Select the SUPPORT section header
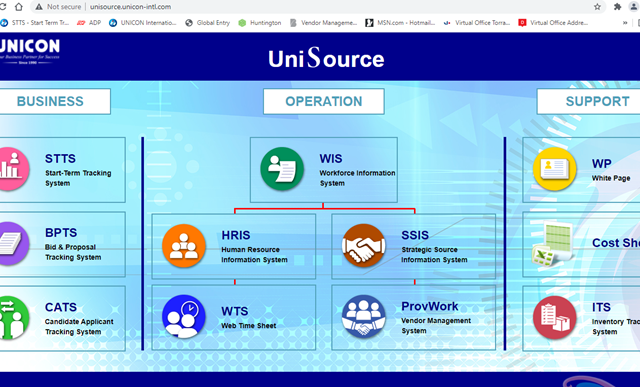The image size is (640, 387). pyautogui.click(x=589, y=101)
